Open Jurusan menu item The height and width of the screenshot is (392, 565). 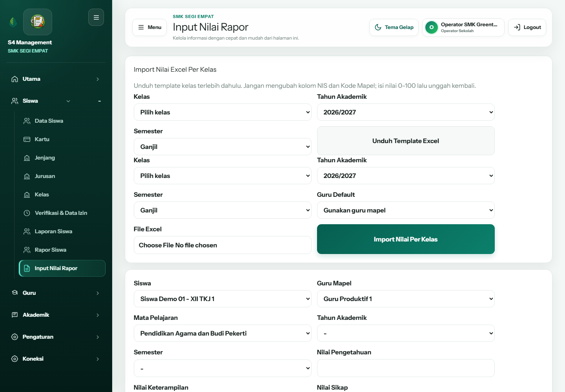coord(62,176)
